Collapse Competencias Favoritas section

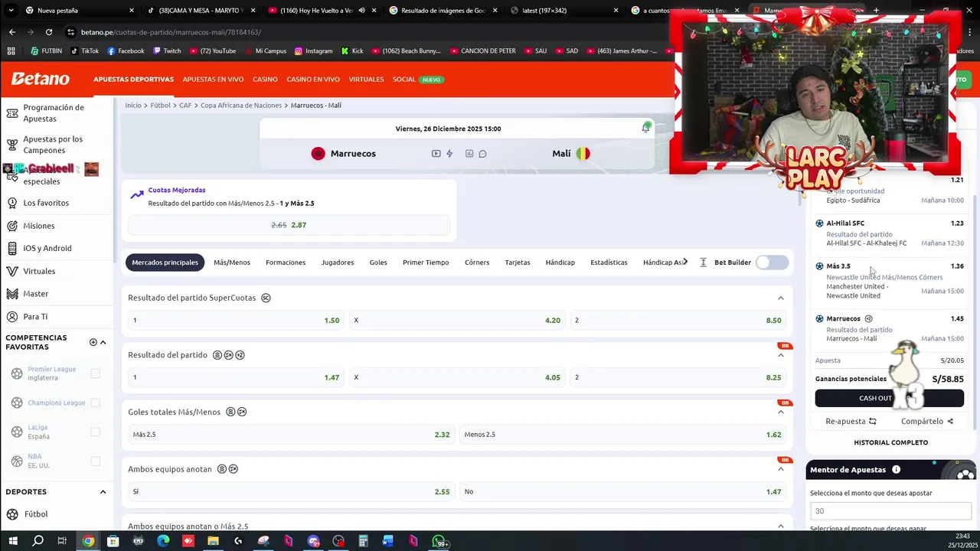coord(103,343)
